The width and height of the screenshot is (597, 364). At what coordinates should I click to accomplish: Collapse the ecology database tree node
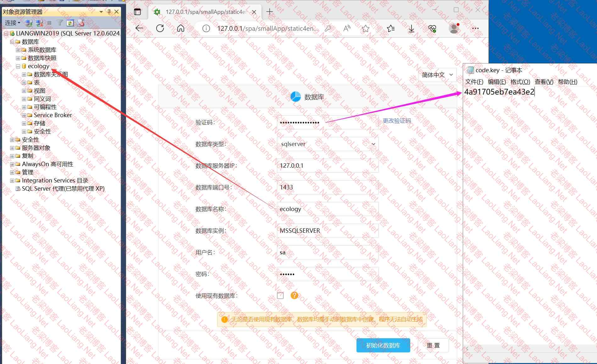click(18, 66)
